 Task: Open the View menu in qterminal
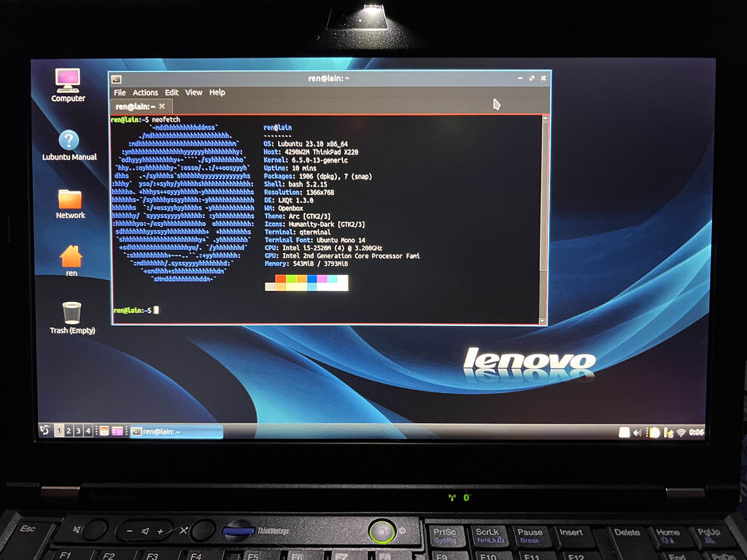(x=193, y=93)
